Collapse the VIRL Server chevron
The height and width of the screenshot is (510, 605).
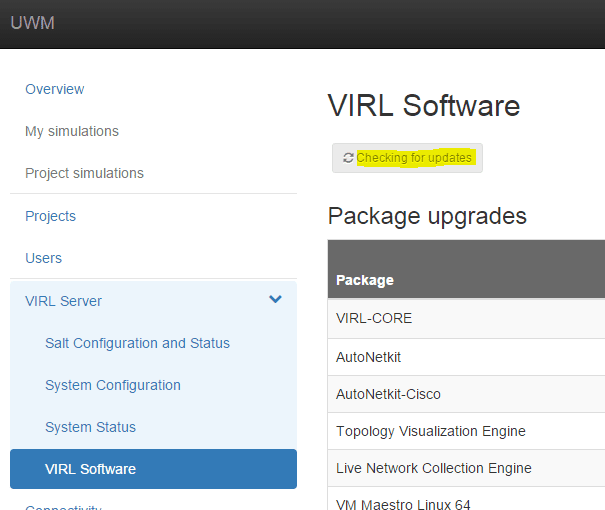coord(276,300)
